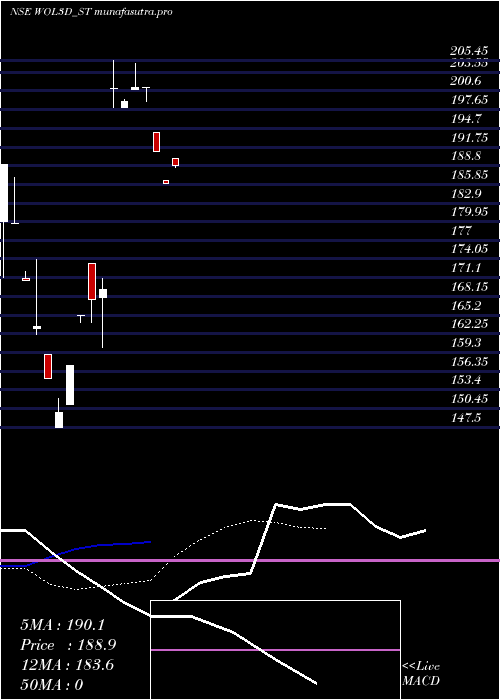500x700 pixels.
Task: Click the 194.7 price label
Action: [466, 119]
